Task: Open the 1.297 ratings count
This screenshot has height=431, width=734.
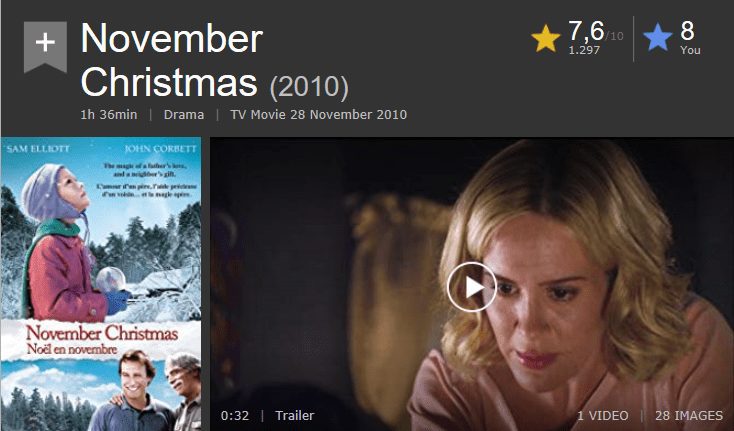Action: [x=584, y=50]
